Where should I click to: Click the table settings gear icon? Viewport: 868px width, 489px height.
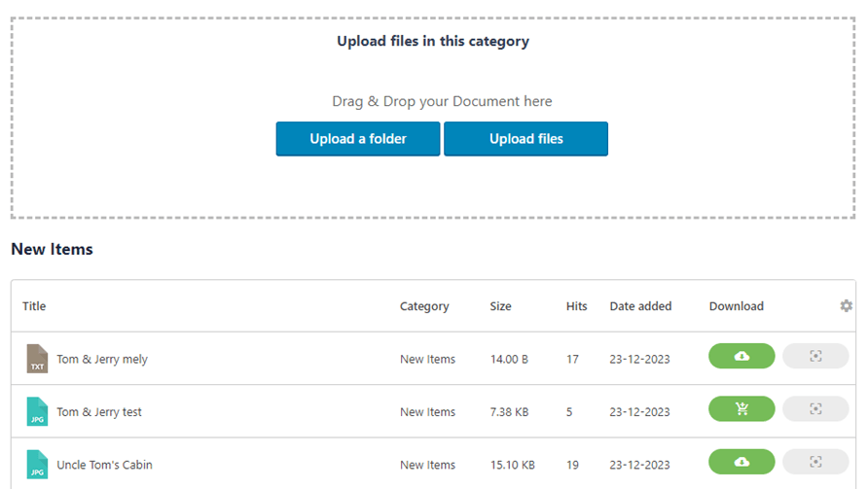coord(846,306)
